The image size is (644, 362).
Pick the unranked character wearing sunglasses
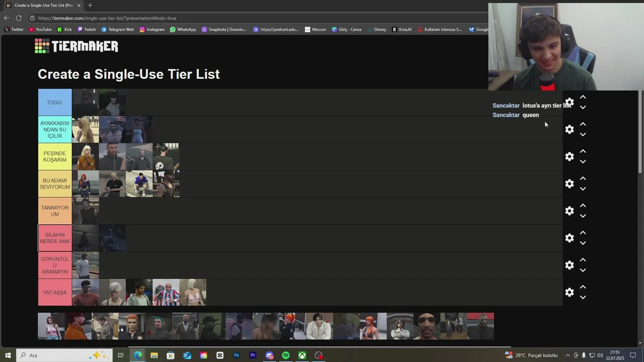point(427,326)
